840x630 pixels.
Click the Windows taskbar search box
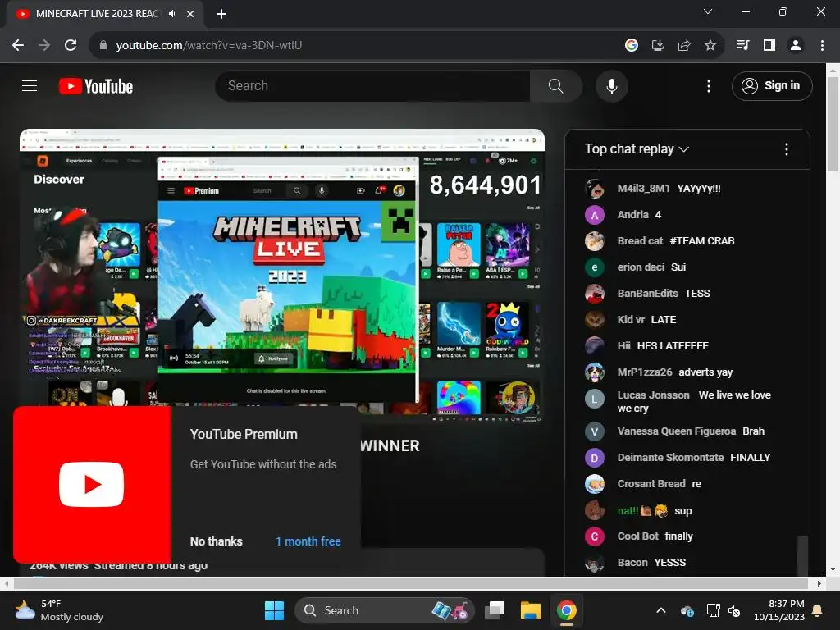pos(385,610)
